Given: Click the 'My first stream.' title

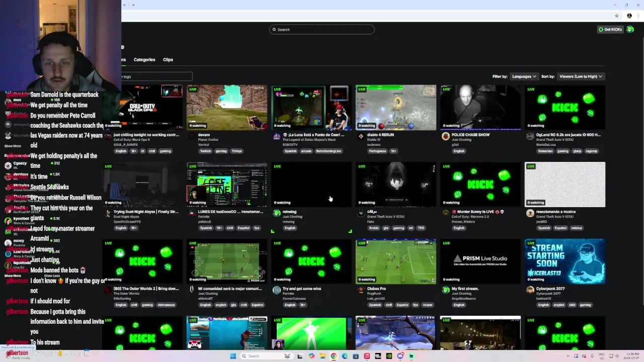Looking at the screenshot, I should click(465, 289).
